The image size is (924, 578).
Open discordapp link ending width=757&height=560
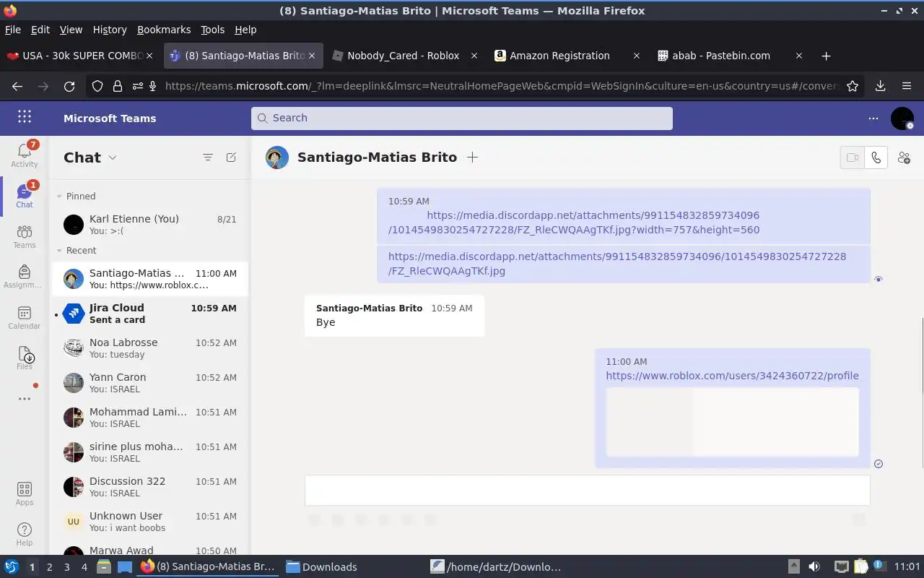click(574, 223)
